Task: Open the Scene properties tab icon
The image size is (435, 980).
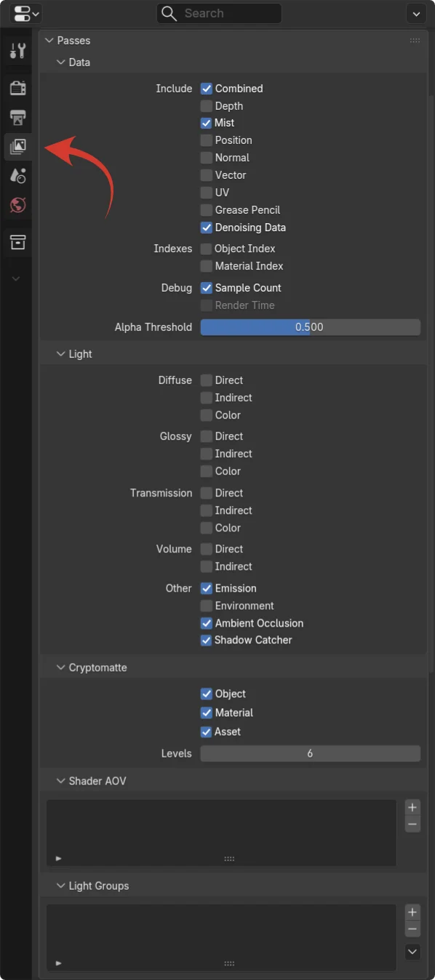Action: point(17,176)
